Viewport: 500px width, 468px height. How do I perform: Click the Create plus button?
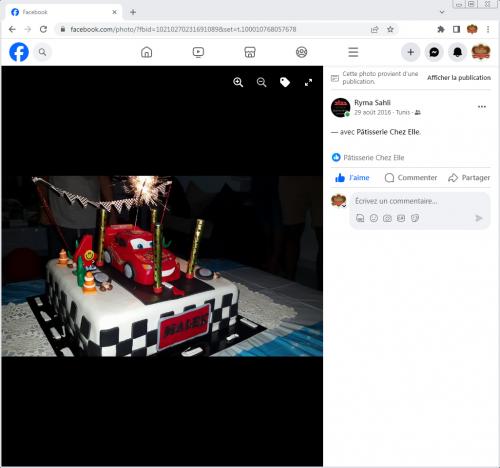click(x=411, y=52)
